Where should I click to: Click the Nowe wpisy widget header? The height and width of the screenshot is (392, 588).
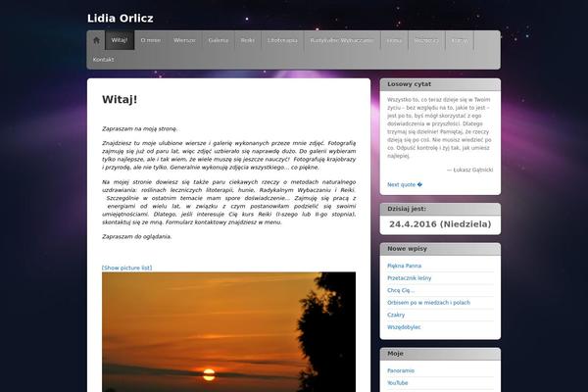[440, 249]
